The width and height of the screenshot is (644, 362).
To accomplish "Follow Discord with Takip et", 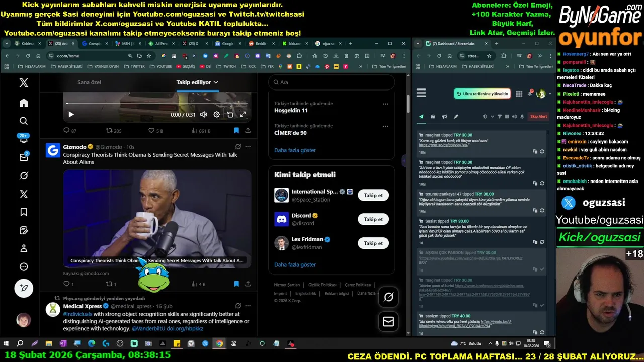I will (x=373, y=219).
